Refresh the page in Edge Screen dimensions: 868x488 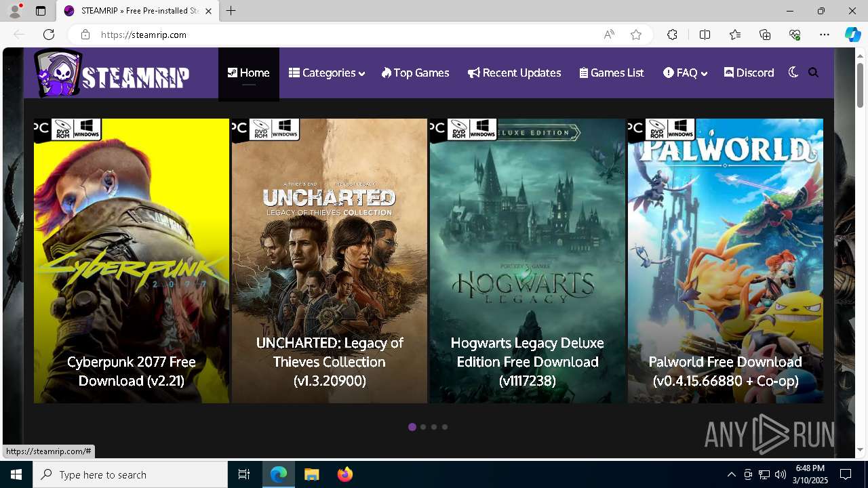tap(49, 35)
